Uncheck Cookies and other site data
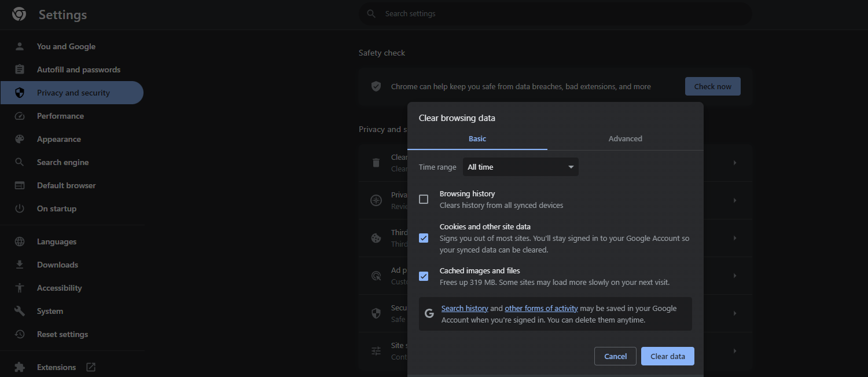This screenshot has height=377, width=868. pos(424,238)
